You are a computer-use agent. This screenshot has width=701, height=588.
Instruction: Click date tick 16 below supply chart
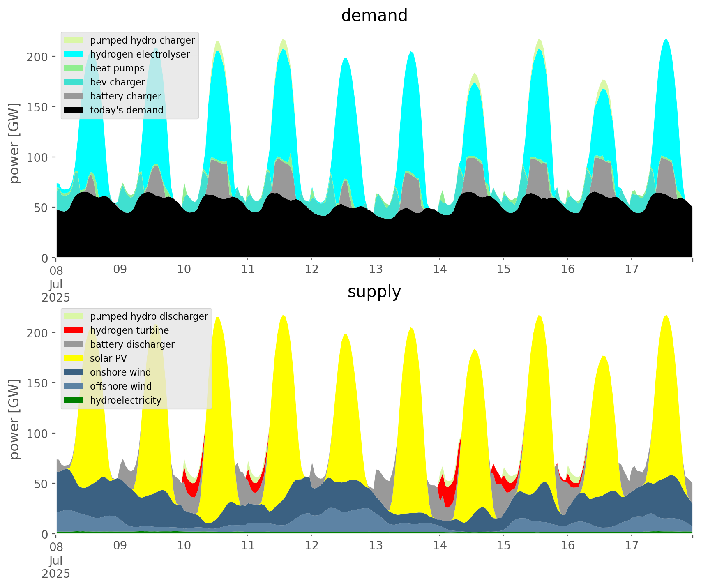(567, 546)
